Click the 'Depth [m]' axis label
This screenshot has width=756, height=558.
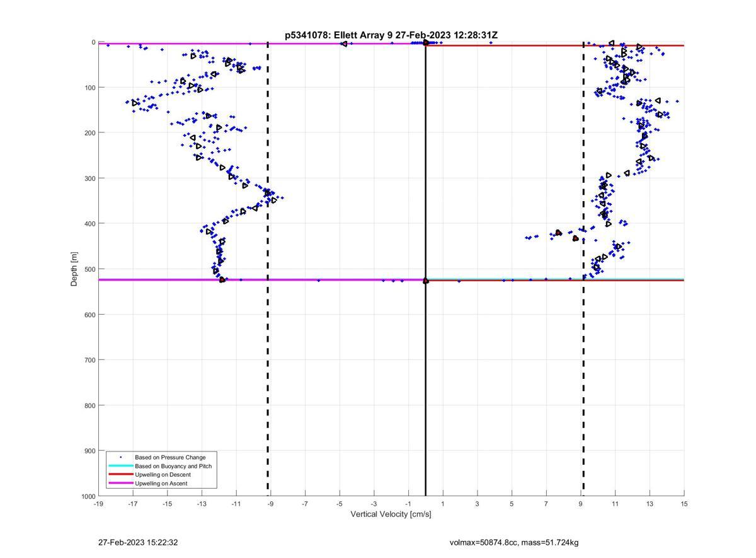click(x=74, y=269)
